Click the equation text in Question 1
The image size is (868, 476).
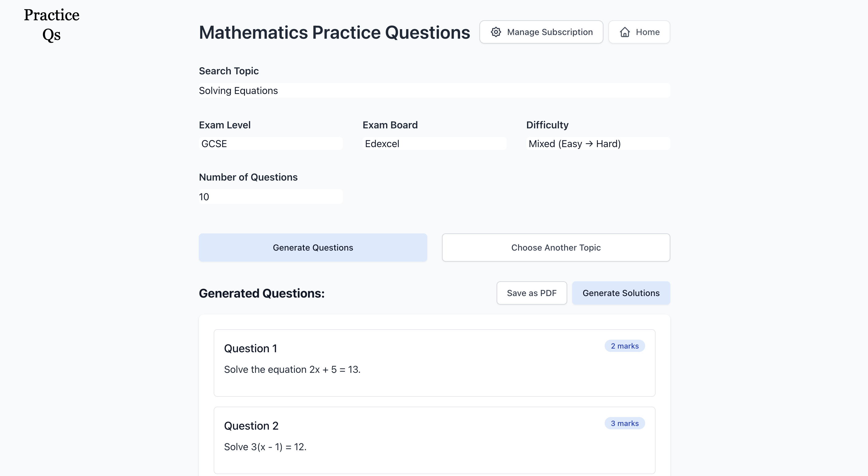tap(292, 369)
